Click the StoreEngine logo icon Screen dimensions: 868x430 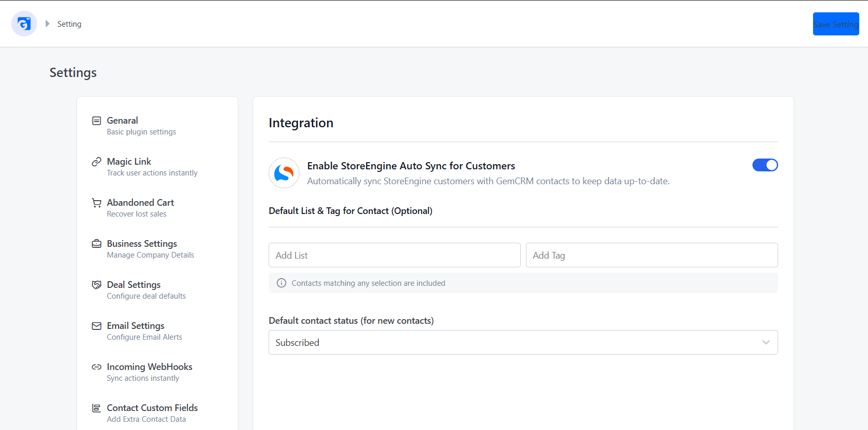pos(284,173)
